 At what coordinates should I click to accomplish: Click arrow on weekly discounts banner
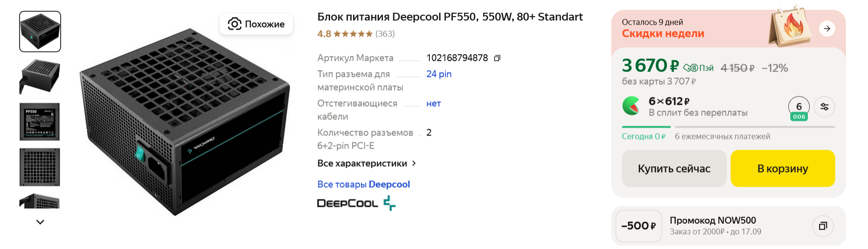click(x=827, y=28)
